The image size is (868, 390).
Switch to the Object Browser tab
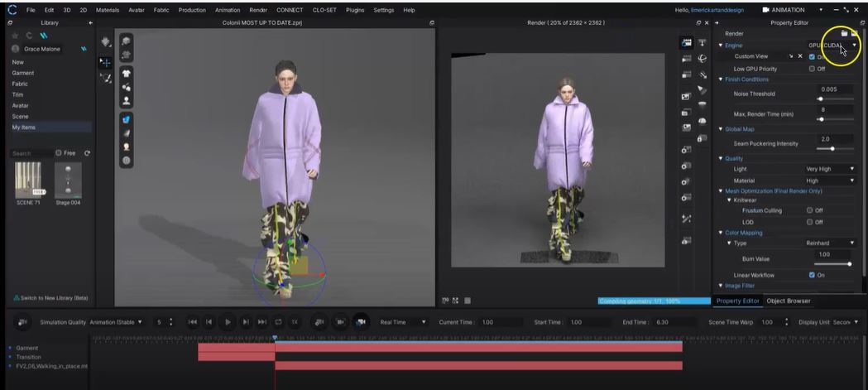(788, 301)
